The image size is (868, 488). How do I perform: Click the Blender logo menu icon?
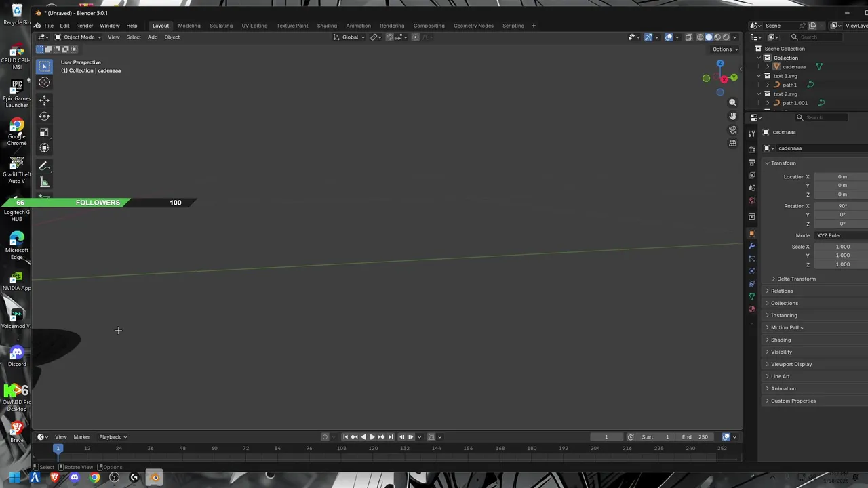pos(37,26)
